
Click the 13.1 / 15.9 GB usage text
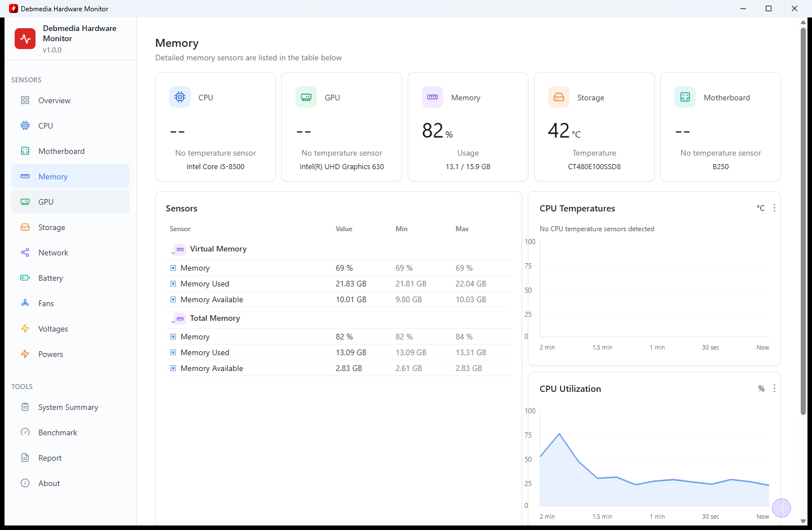coord(468,167)
